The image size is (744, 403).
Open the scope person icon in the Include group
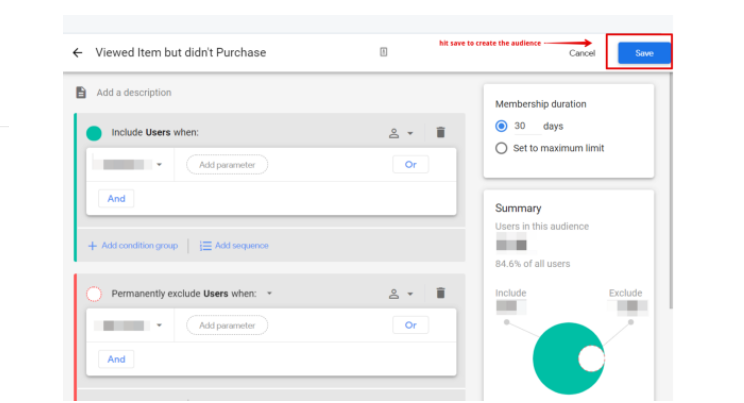click(394, 133)
